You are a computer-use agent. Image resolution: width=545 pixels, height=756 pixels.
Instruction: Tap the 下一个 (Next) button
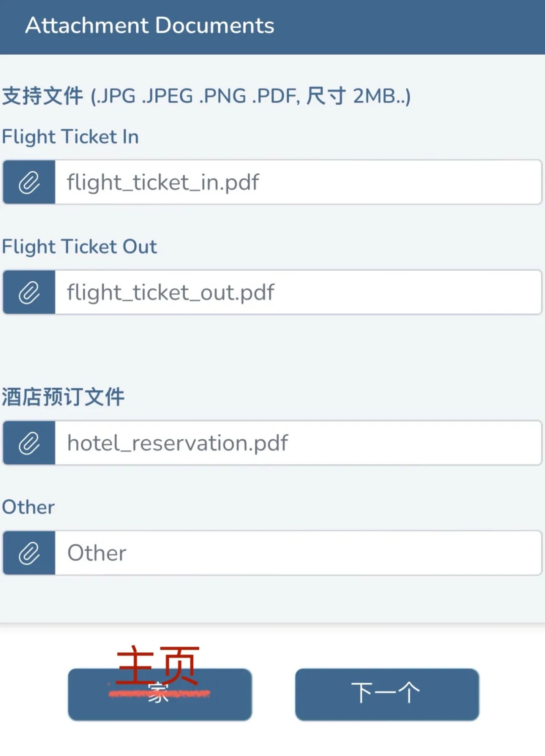click(387, 694)
